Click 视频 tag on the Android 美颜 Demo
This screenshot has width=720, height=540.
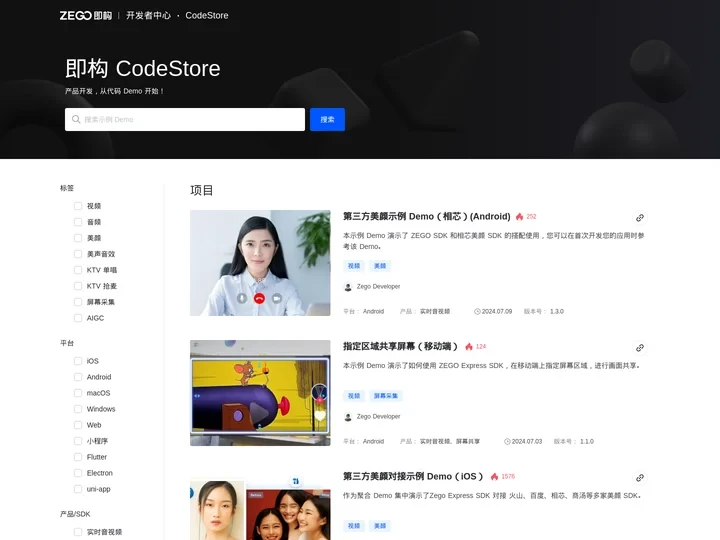click(354, 266)
